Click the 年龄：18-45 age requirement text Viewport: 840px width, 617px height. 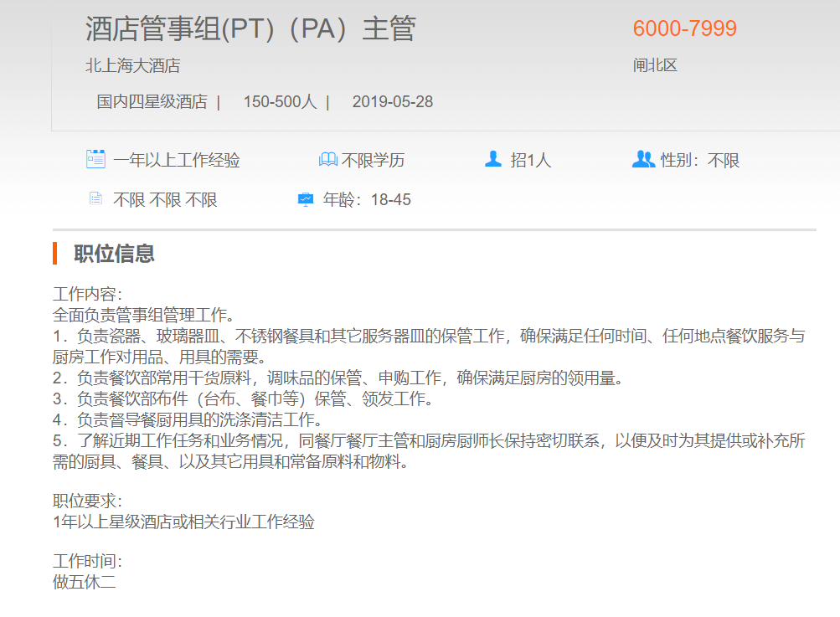(x=367, y=200)
